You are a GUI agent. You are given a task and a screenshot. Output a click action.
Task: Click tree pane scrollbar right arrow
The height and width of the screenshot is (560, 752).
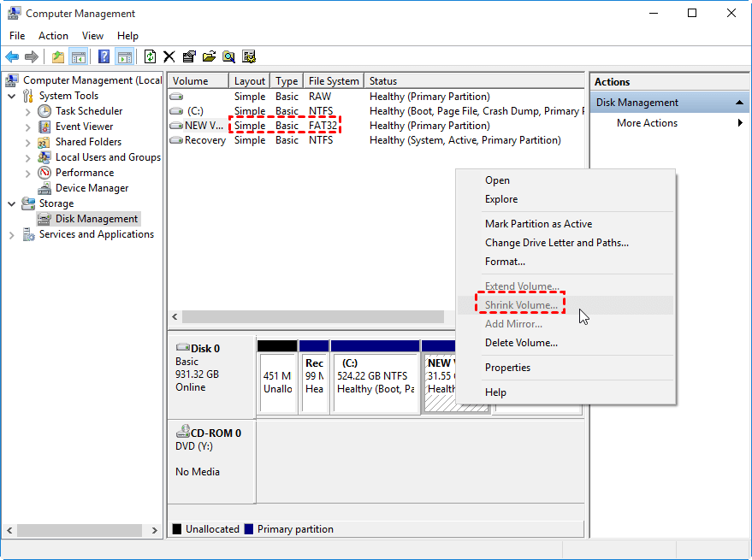click(x=155, y=530)
